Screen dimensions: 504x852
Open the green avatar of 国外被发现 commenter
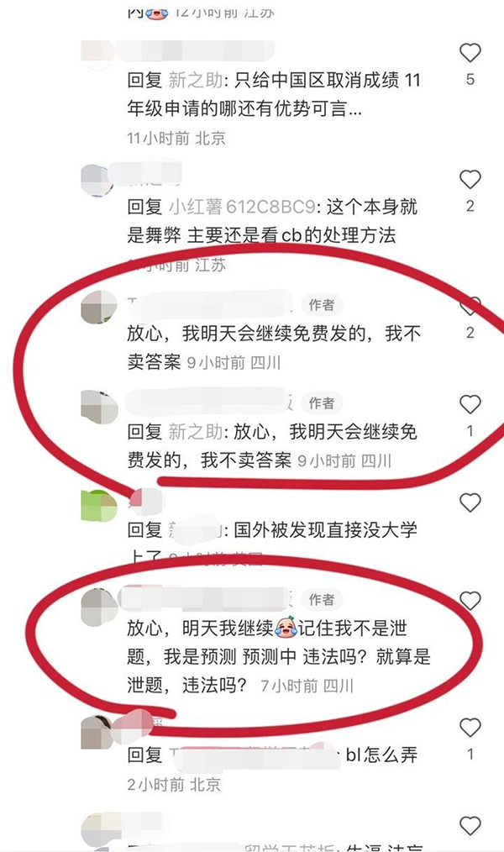click(99, 505)
